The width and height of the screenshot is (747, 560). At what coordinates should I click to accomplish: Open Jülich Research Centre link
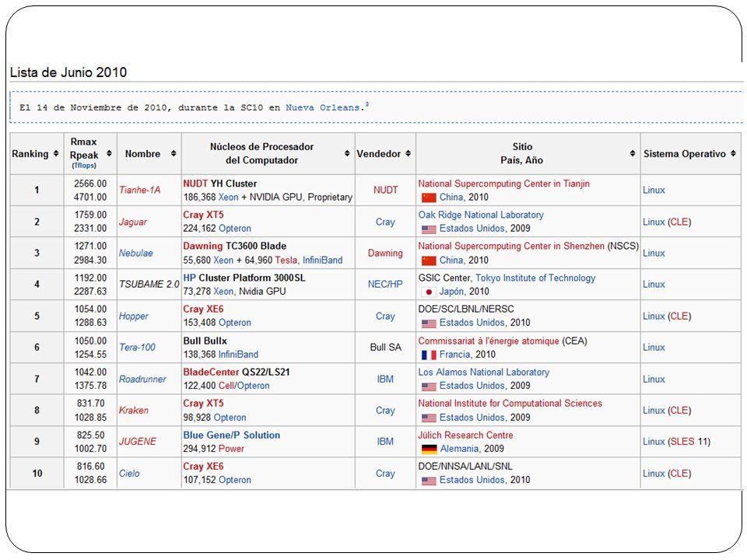click(465, 436)
